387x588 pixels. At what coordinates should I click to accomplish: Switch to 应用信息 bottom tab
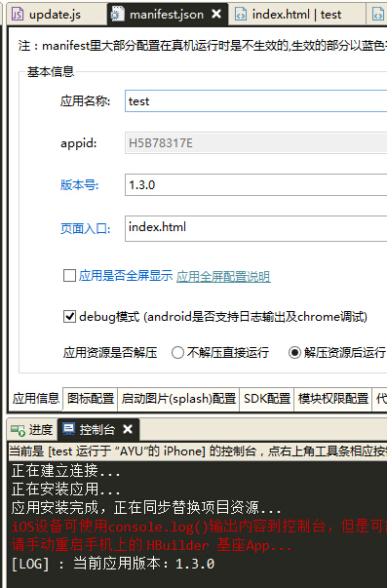click(x=36, y=398)
